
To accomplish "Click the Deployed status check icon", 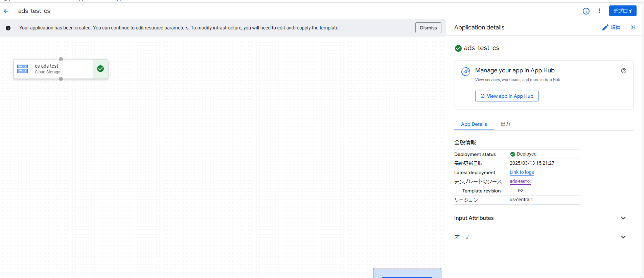I will [513, 154].
